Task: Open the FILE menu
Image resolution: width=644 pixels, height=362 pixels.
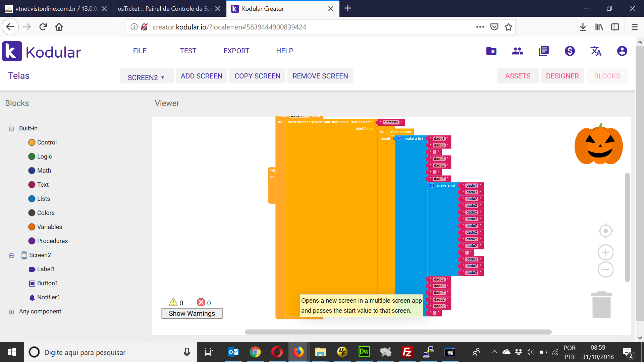Action: click(140, 51)
